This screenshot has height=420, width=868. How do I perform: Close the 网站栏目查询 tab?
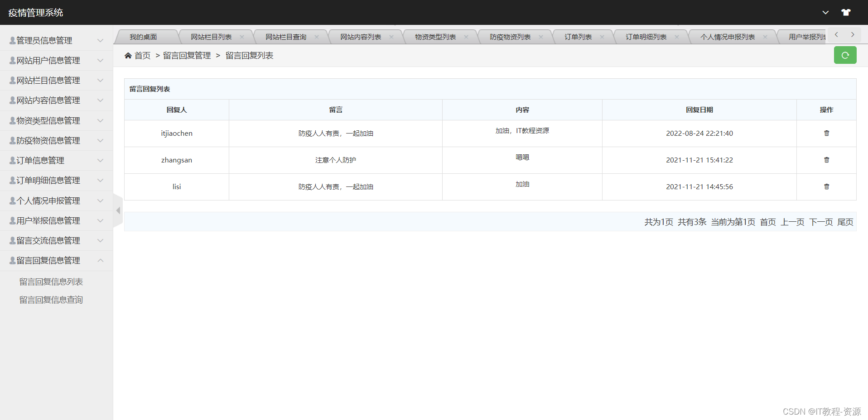pos(317,37)
